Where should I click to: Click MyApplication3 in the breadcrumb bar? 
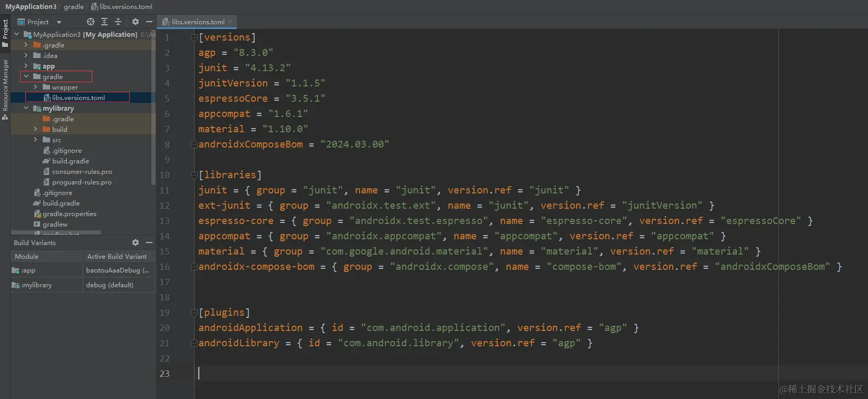pos(31,6)
